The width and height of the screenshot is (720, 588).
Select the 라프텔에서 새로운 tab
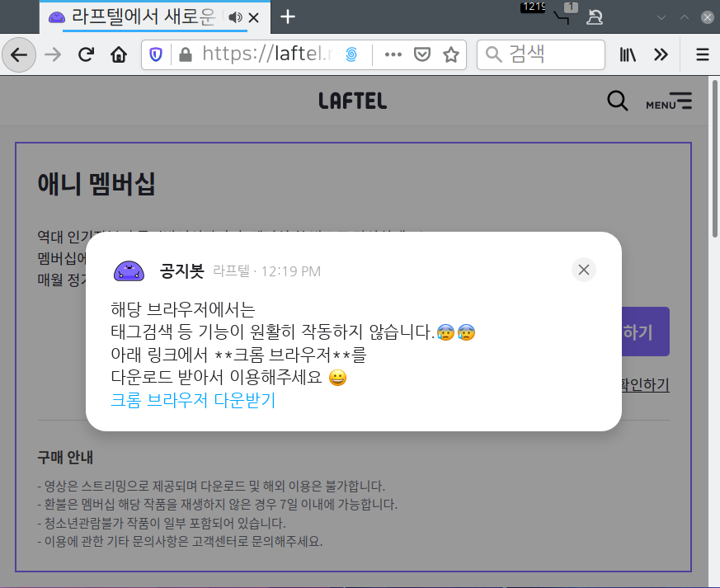click(x=144, y=17)
